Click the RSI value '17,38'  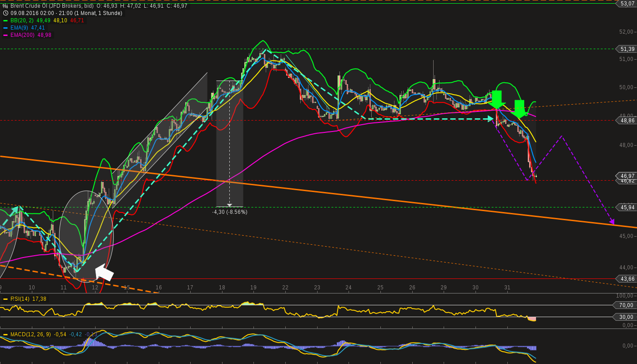[x=39, y=299]
